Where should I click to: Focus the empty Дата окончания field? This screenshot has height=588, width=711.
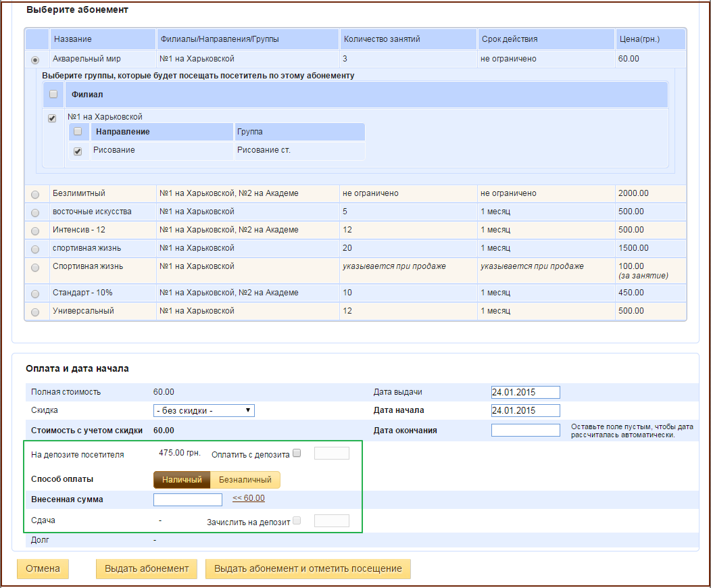526,431
